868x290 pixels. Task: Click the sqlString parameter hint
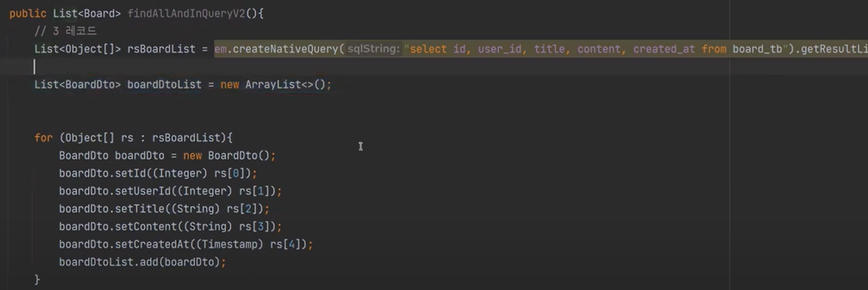point(374,49)
